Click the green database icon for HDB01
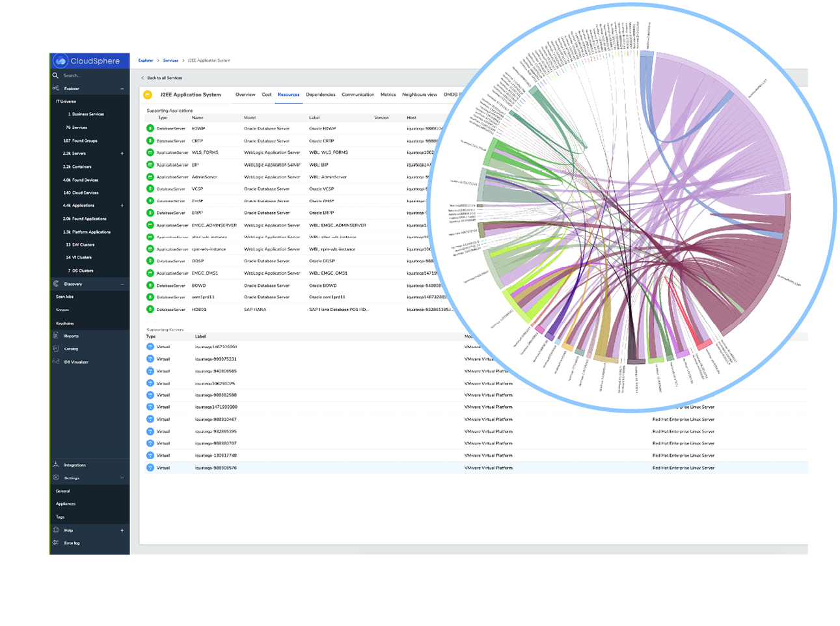The width and height of the screenshot is (840, 626). (x=150, y=310)
